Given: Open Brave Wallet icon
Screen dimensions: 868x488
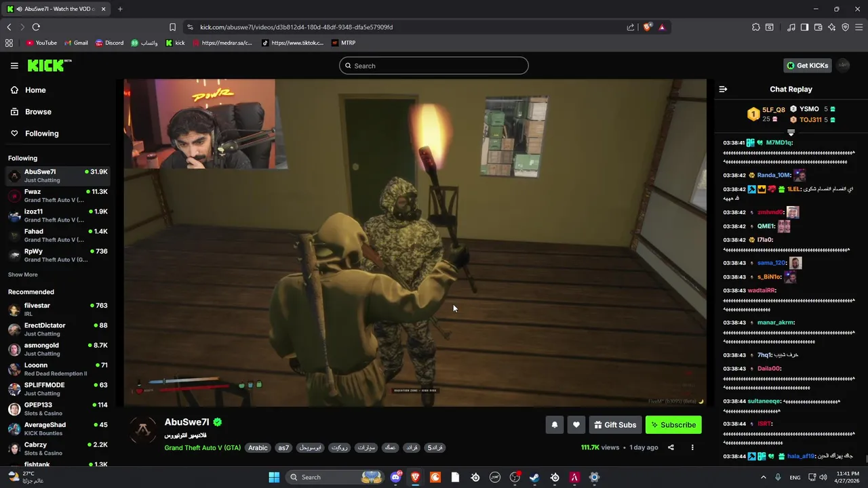Looking at the screenshot, I should (x=818, y=27).
